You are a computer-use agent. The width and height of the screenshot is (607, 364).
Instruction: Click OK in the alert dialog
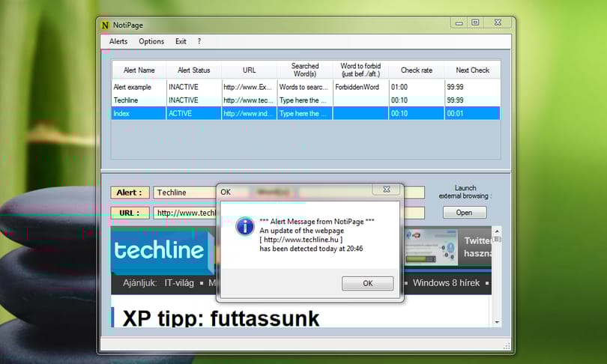pyautogui.click(x=367, y=283)
